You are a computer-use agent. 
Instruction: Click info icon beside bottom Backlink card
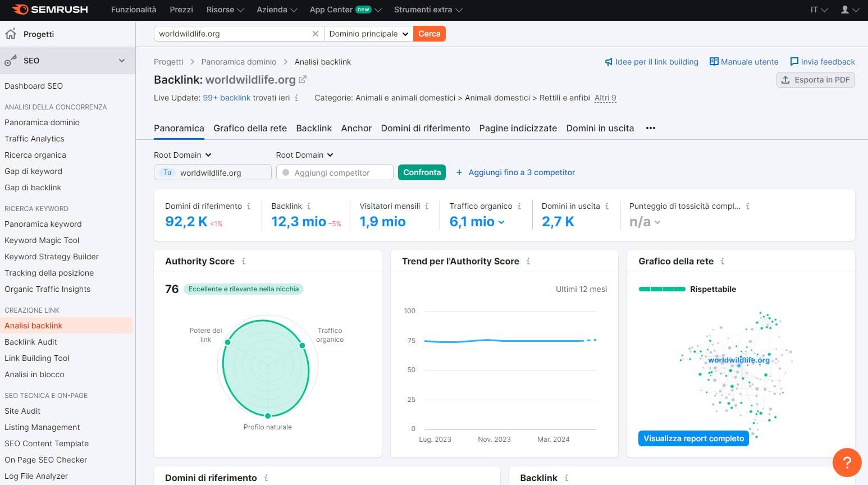pos(567,478)
